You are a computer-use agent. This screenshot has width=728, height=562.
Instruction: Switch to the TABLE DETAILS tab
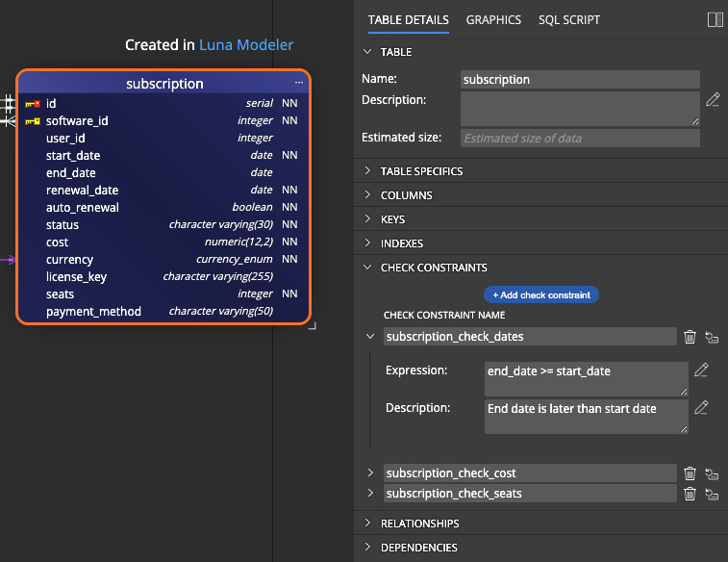pyautogui.click(x=408, y=20)
